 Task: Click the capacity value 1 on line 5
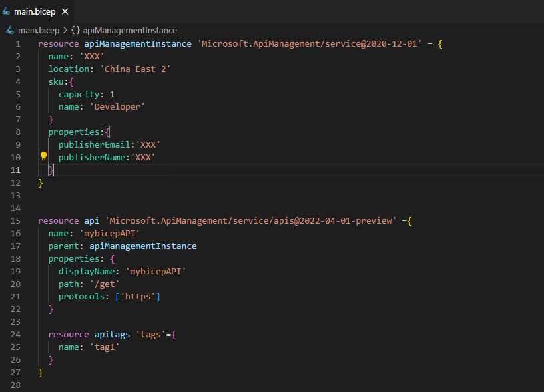point(111,94)
